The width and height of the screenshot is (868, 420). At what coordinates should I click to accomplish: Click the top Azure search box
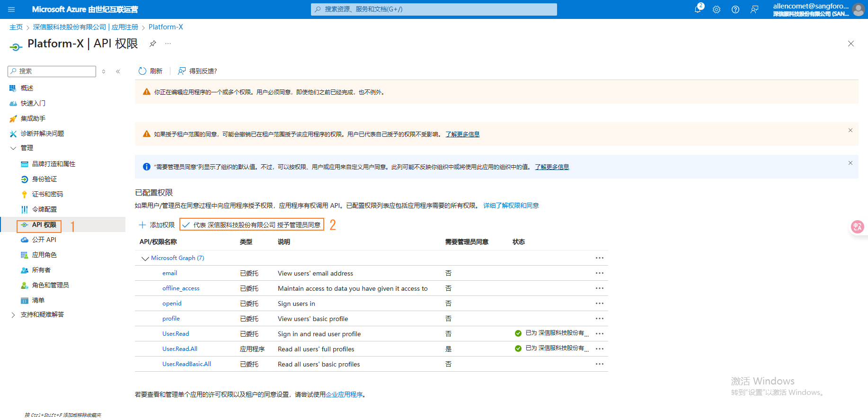tap(434, 9)
